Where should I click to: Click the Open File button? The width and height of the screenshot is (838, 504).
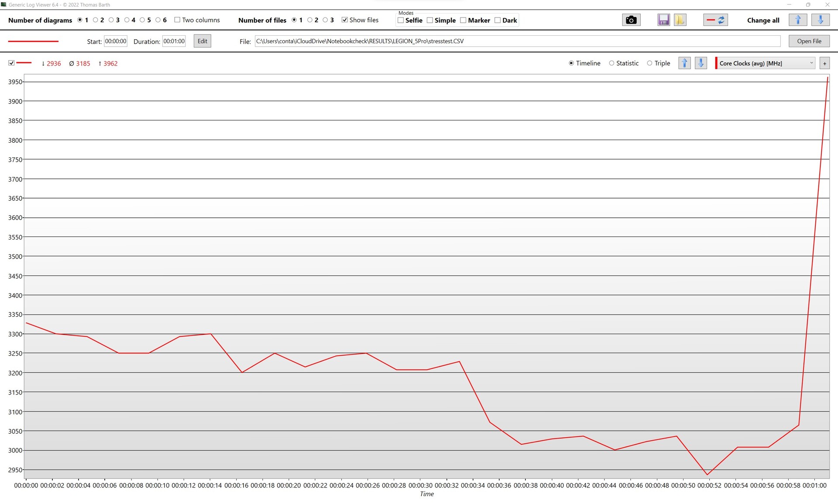pos(809,41)
